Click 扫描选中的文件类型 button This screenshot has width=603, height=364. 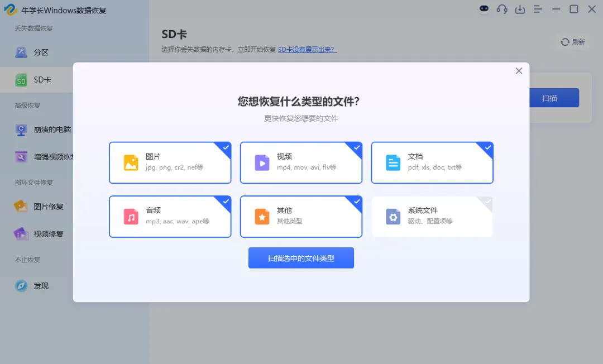[301, 258]
